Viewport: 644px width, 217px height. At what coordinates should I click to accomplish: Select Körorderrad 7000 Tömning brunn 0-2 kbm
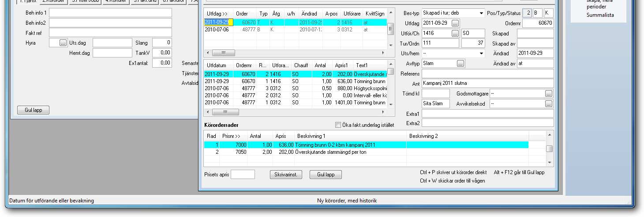click(366, 145)
